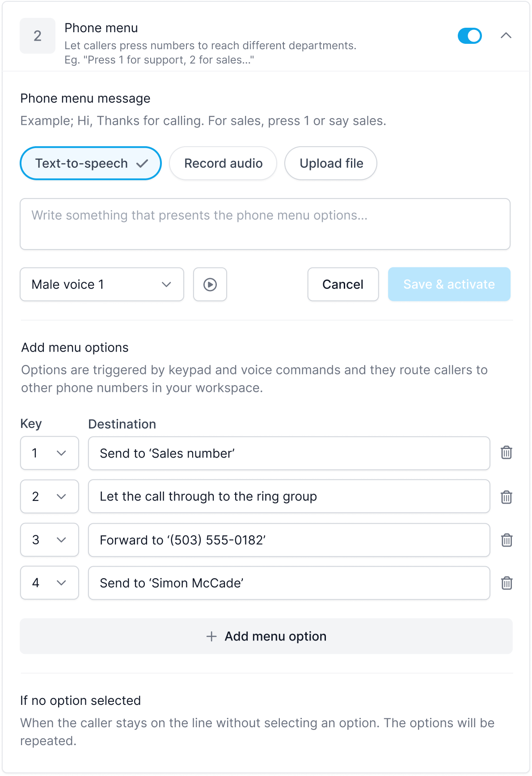This screenshot has height=776, width=532.
Task: Select Text-to-speech message option
Action: pos(91,163)
